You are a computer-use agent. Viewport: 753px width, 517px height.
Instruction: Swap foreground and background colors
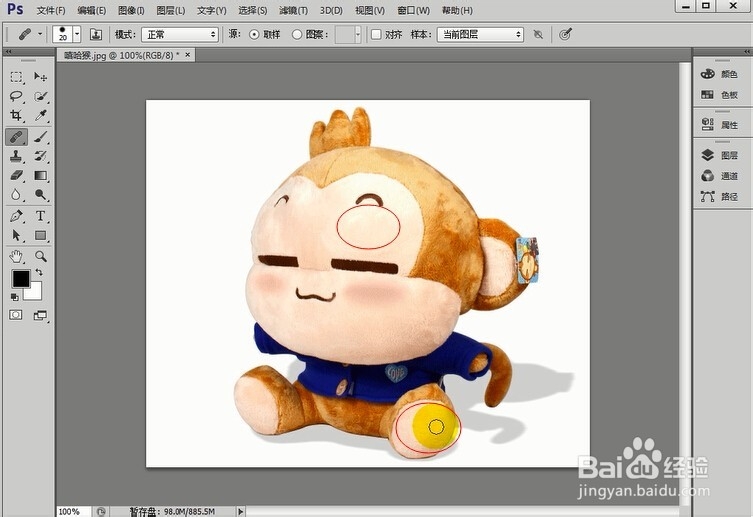[39, 272]
